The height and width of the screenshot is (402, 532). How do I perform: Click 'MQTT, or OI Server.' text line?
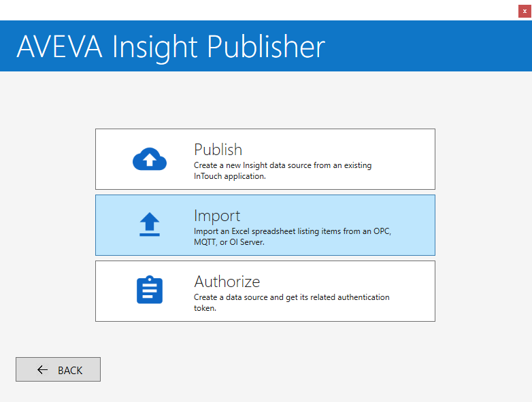tap(229, 242)
